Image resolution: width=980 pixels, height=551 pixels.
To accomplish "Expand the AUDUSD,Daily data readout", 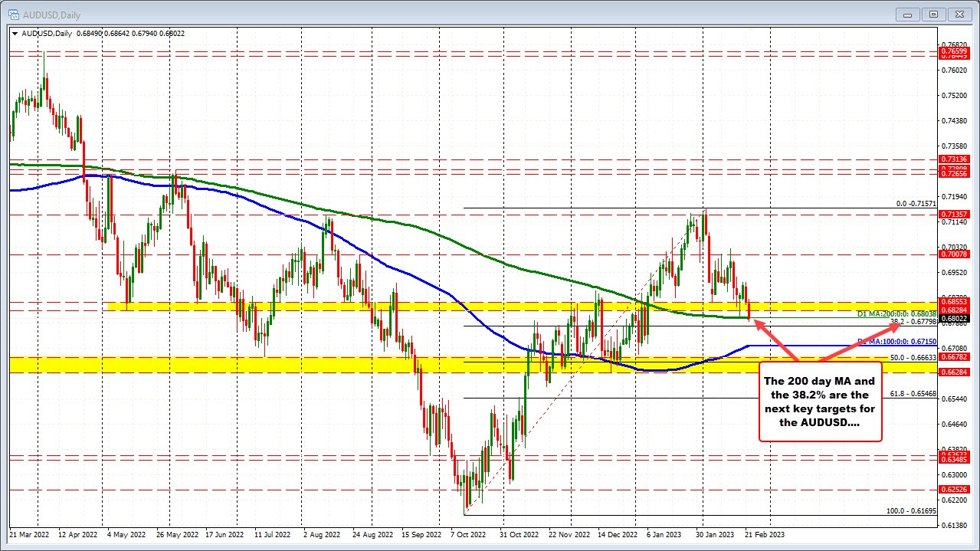I will tap(46, 33).
